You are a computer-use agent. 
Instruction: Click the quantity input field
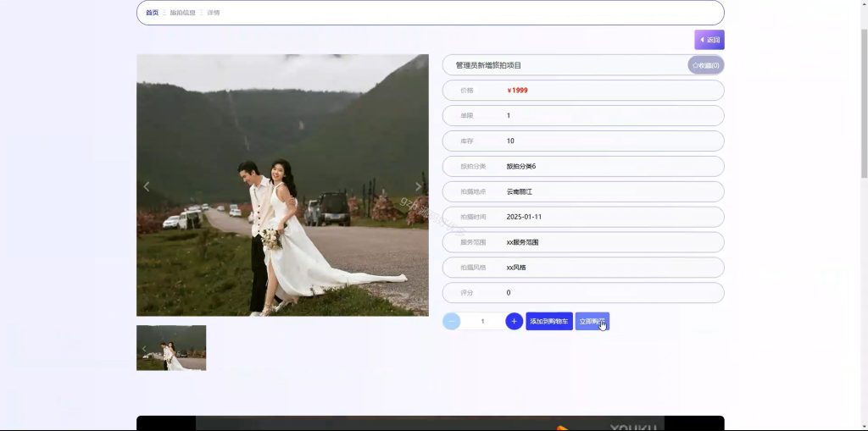(482, 321)
